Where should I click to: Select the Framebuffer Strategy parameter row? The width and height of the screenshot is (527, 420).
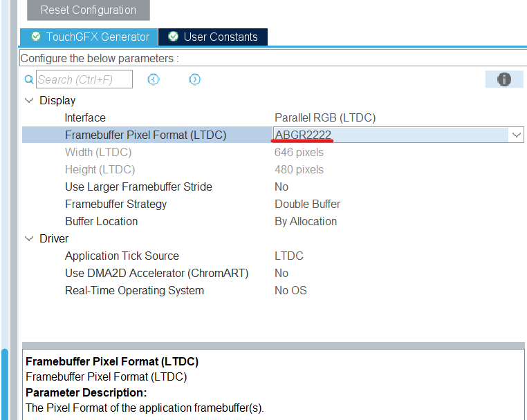coord(115,204)
